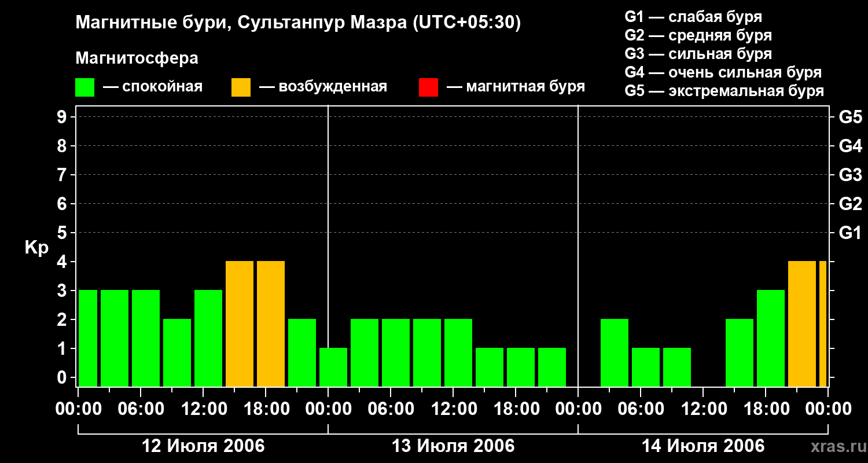Viewport: 868px width, 463px height.
Task: Click the Kp axis value 5
Action: pos(63,233)
